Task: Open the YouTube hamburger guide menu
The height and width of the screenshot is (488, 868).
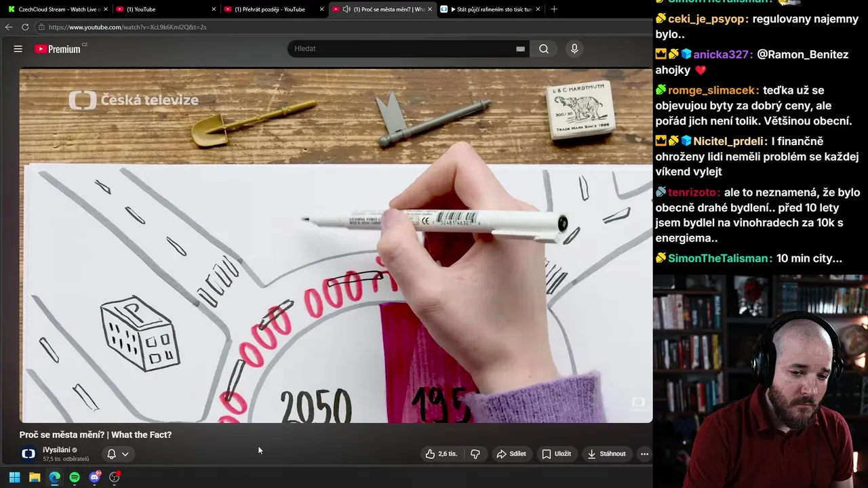Action: point(18,49)
